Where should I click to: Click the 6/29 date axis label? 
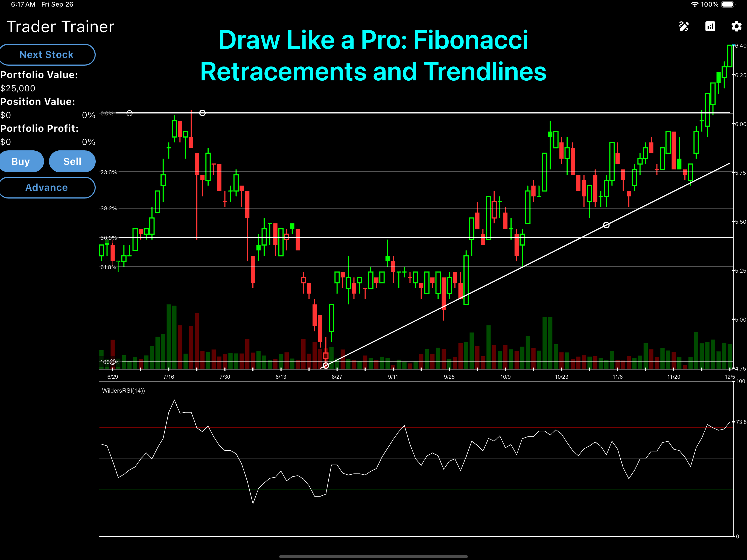click(x=112, y=377)
